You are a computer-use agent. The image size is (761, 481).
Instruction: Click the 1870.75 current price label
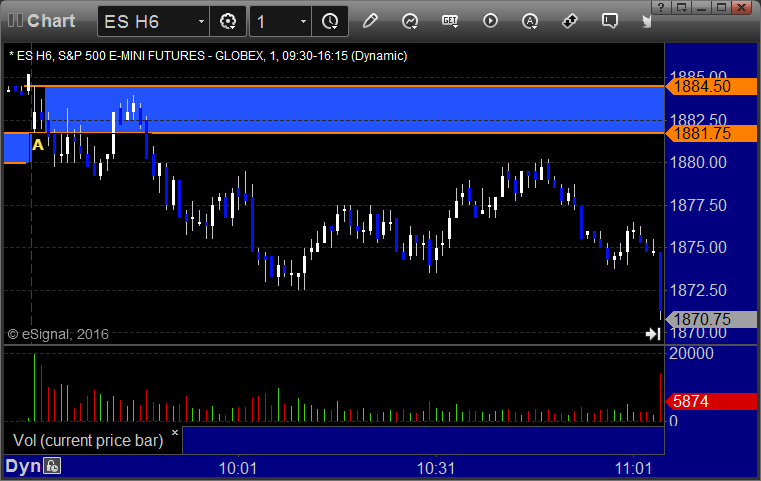711,319
